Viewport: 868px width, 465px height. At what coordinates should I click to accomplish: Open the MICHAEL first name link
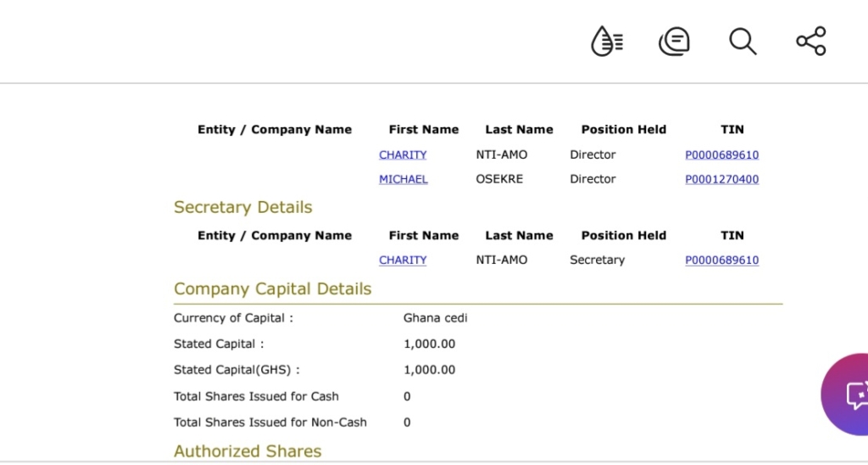pyautogui.click(x=403, y=180)
